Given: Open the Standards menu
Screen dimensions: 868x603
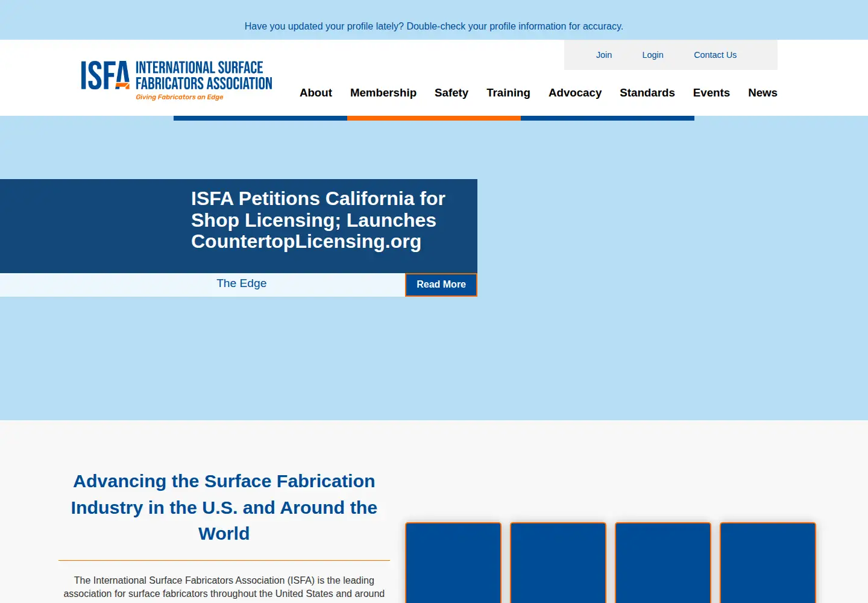Looking at the screenshot, I should [647, 93].
